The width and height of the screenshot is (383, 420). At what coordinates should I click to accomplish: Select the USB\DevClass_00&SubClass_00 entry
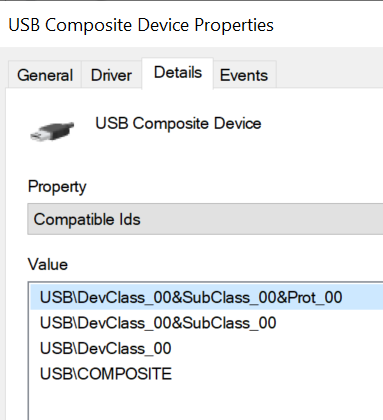[x=158, y=323]
